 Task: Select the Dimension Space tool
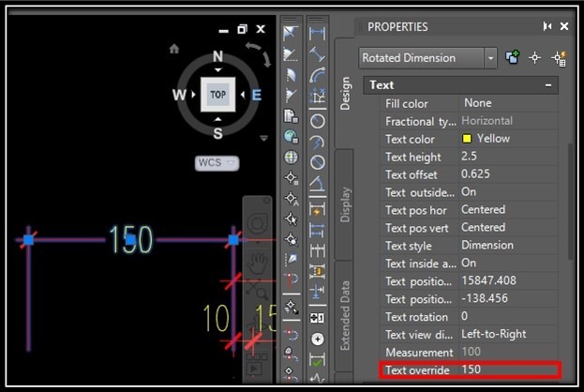pos(317,270)
